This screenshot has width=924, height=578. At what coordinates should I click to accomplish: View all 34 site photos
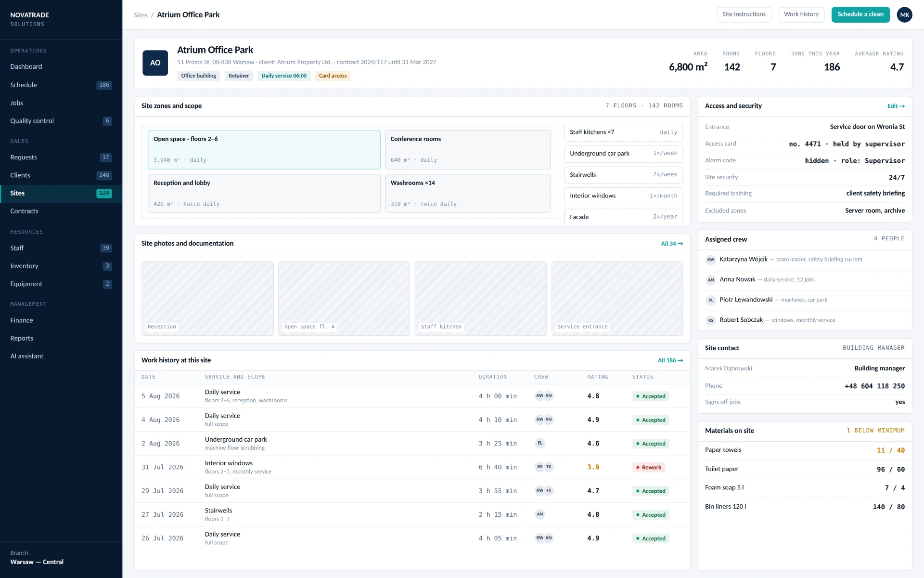click(x=672, y=244)
